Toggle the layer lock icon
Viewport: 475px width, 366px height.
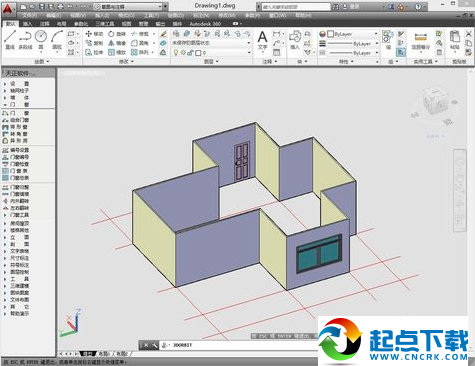click(190, 53)
